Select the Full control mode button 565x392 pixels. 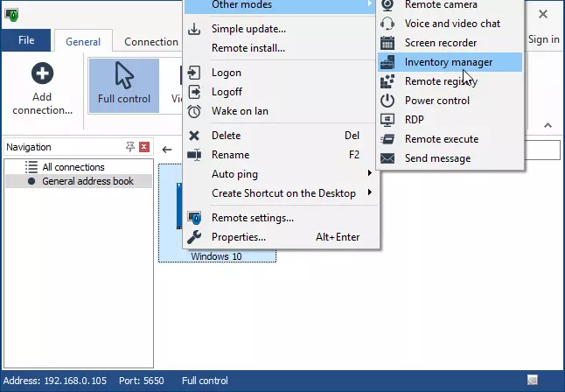click(123, 86)
